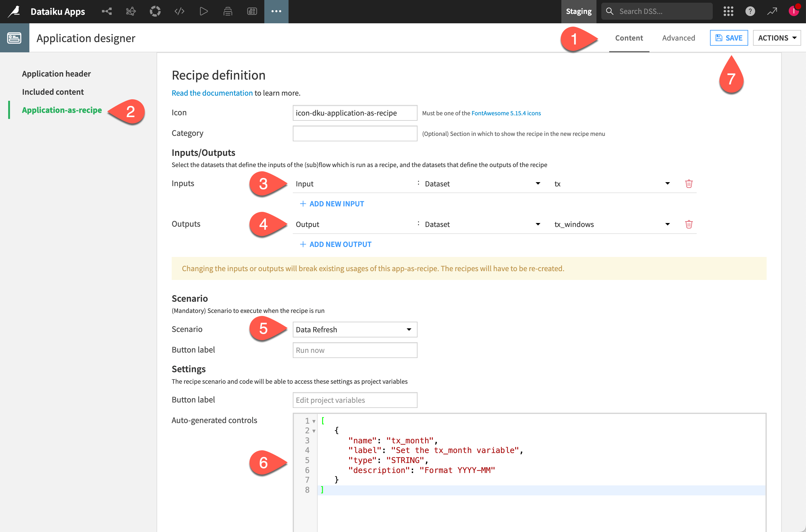The height and width of the screenshot is (532, 806).
Task: Select the code notebooks icon
Action: (180, 11)
